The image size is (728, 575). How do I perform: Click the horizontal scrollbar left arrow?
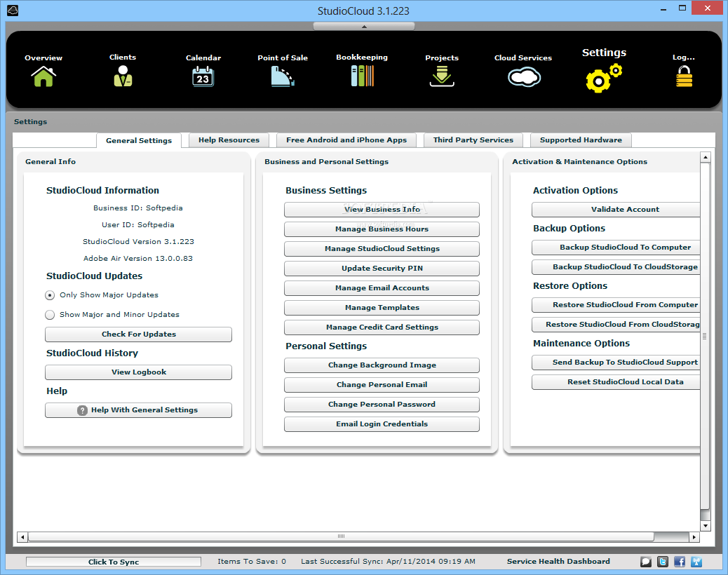tap(22, 537)
